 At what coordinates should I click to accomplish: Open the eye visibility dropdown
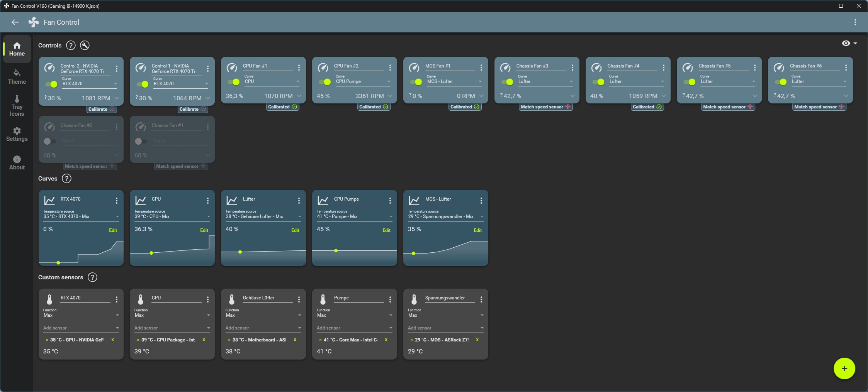849,43
